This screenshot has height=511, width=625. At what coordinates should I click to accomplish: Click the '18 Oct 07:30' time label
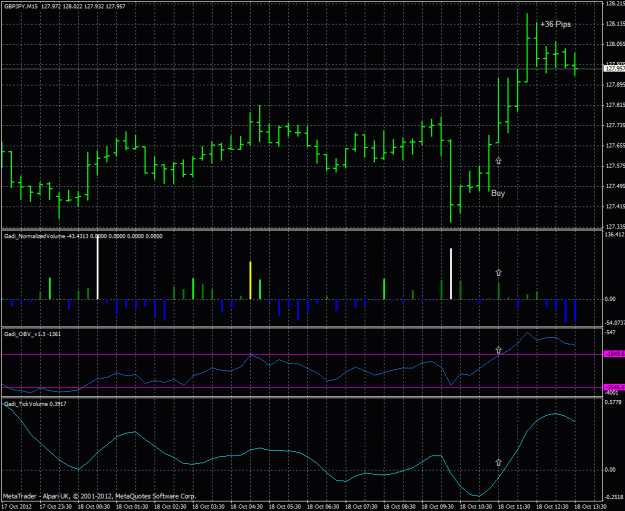[362, 507]
